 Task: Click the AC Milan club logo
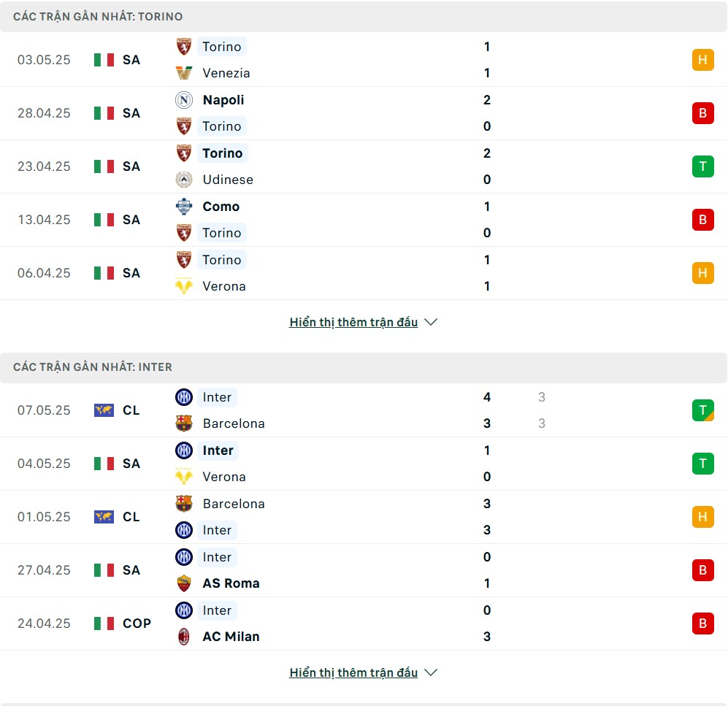184,637
